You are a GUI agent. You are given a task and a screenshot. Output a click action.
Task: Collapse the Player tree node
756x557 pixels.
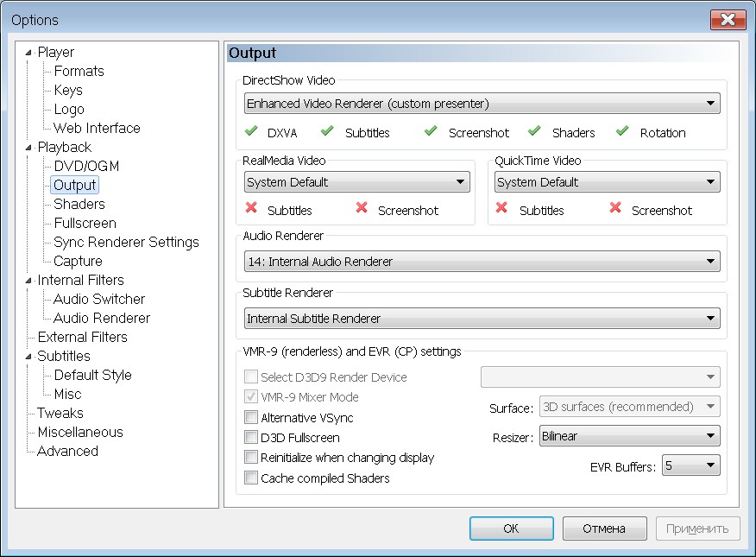tap(28, 53)
